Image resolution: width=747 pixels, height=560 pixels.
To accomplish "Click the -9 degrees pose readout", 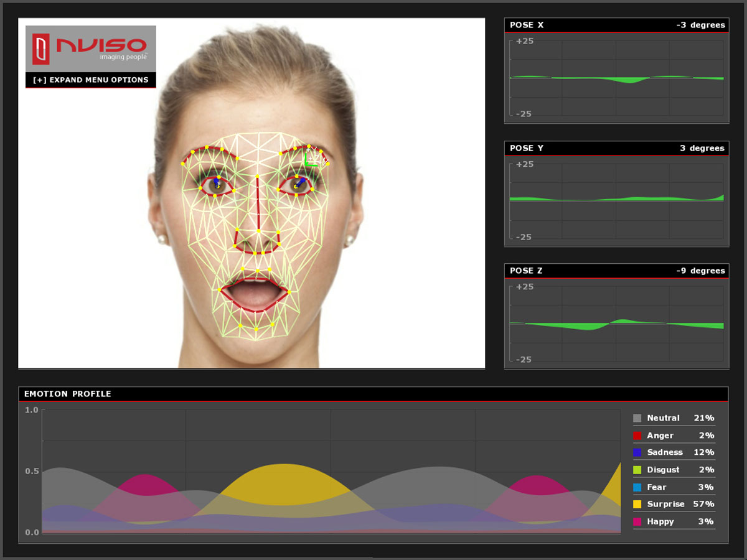I will tap(700, 271).
